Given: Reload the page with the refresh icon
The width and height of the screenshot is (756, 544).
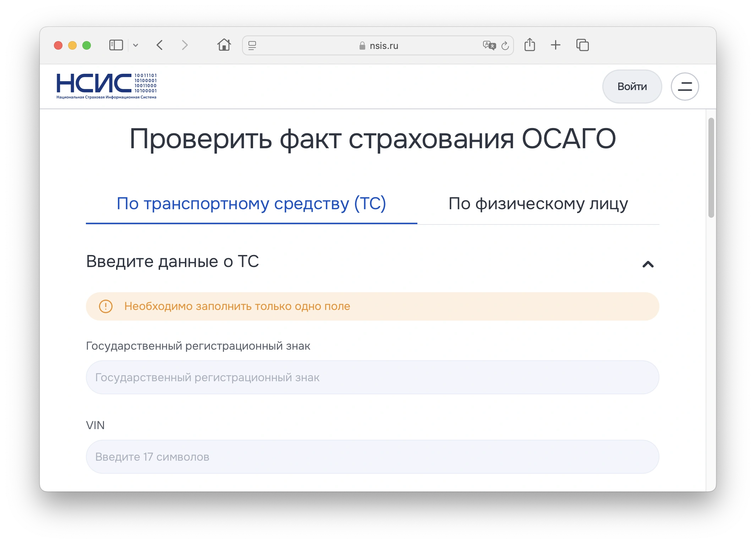Looking at the screenshot, I should (x=505, y=46).
